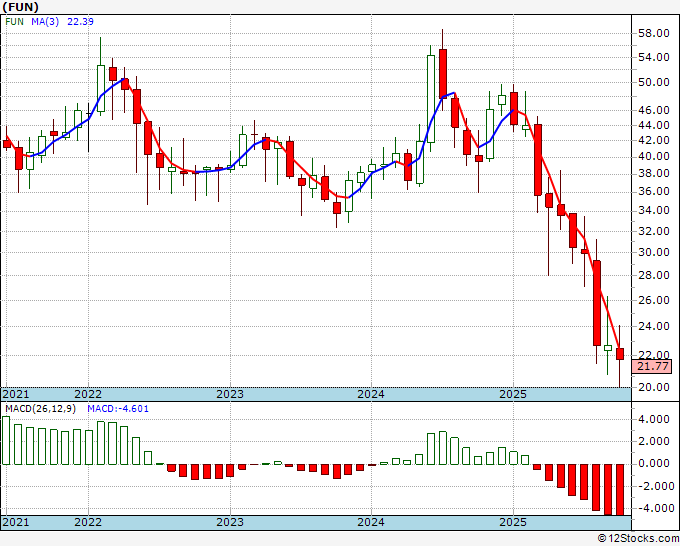
Task: Click the 38.00 price axis label
Action: point(654,173)
